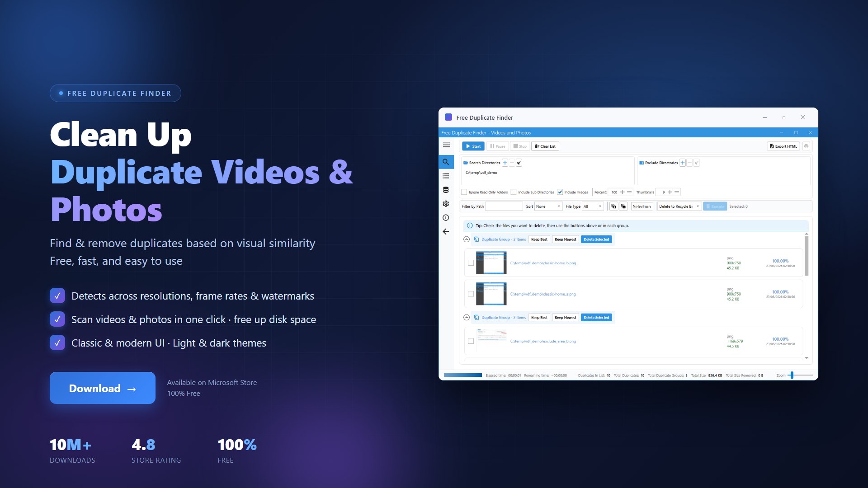868x488 pixels.
Task: Click thumbnail of classic-home_b.png
Action: 491,263
